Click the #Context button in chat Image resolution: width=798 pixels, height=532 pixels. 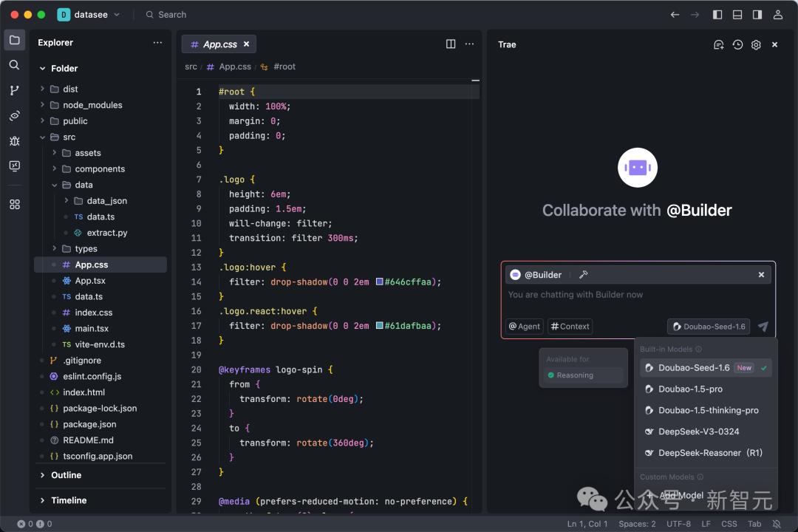[x=570, y=327]
